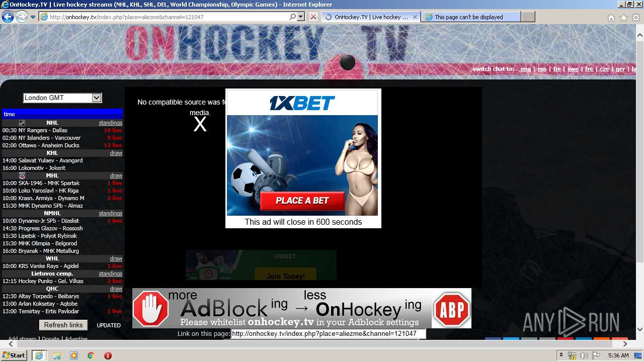Close the overlay using the white X
Image resolution: width=644 pixels, height=362 pixels.
tap(200, 124)
